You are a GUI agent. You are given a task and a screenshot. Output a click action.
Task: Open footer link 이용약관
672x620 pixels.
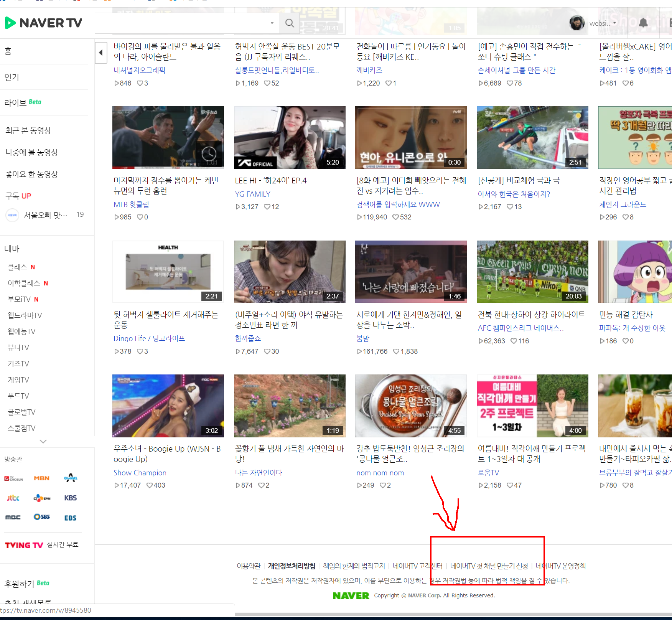pos(249,566)
